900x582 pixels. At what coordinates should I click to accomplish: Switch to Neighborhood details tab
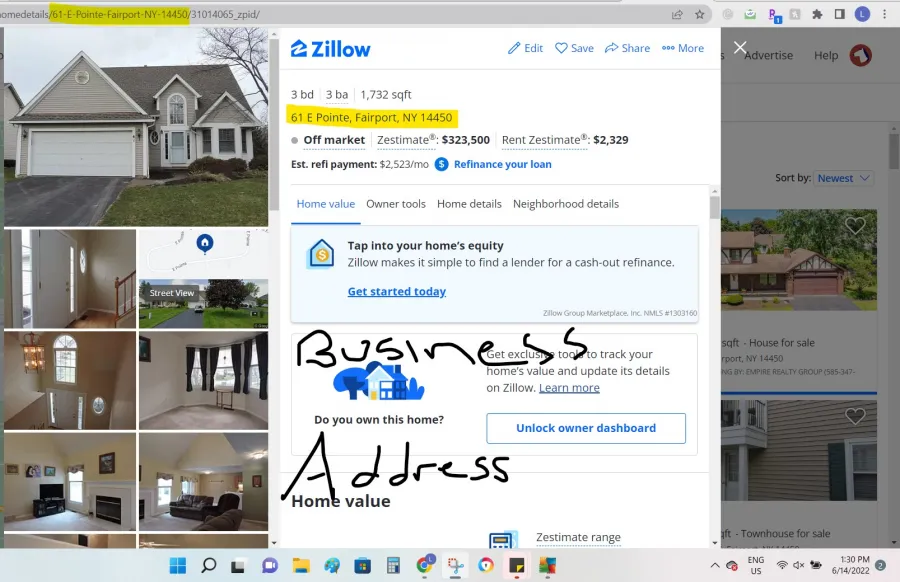(x=566, y=204)
